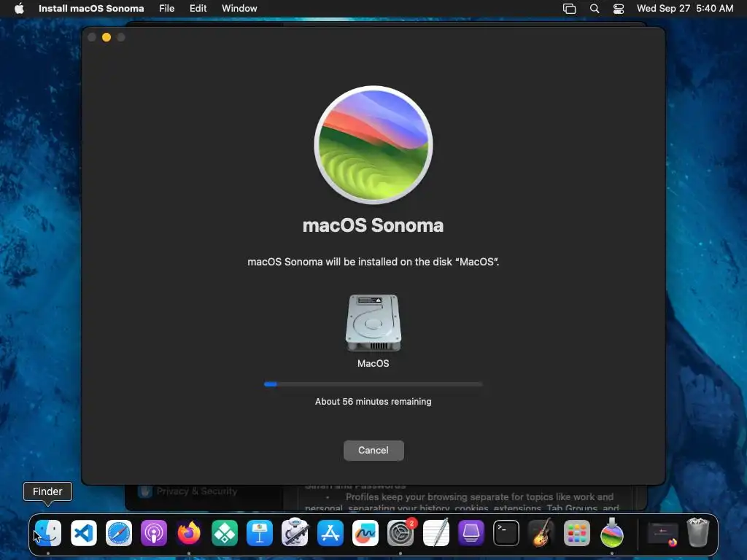Screen dimensions: 747x560
Task: Click the "macOS Sonoma" heading text
Action: click(373, 225)
